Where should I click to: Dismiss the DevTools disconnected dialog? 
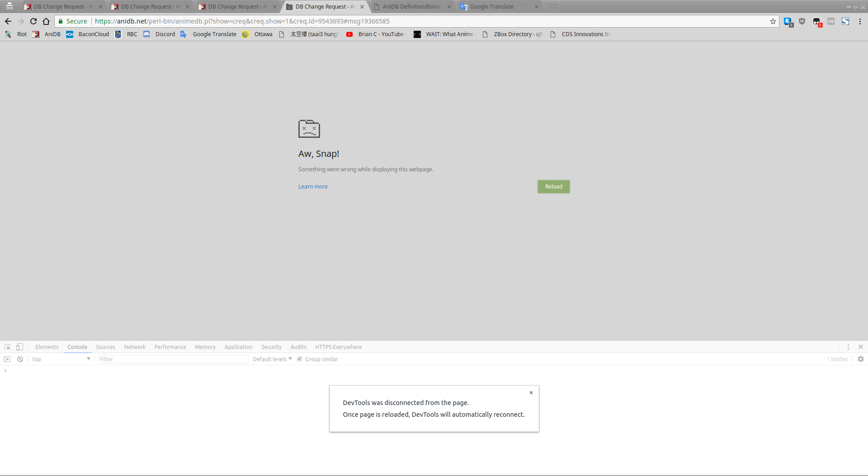coord(531,392)
